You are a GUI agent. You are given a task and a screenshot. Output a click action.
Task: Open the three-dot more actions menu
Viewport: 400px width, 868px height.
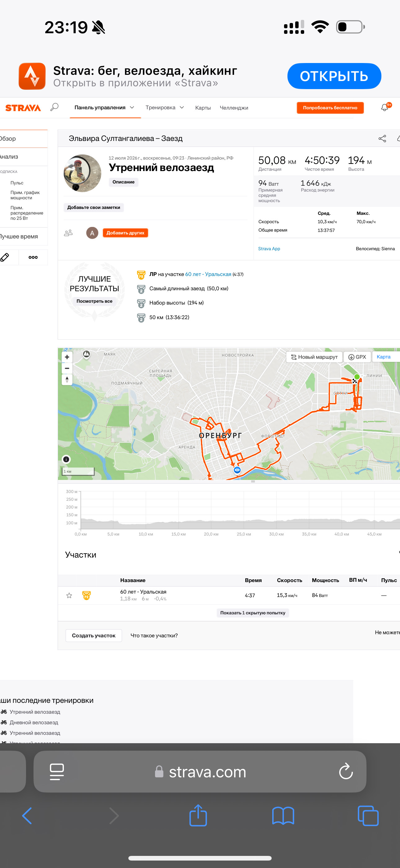click(33, 257)
